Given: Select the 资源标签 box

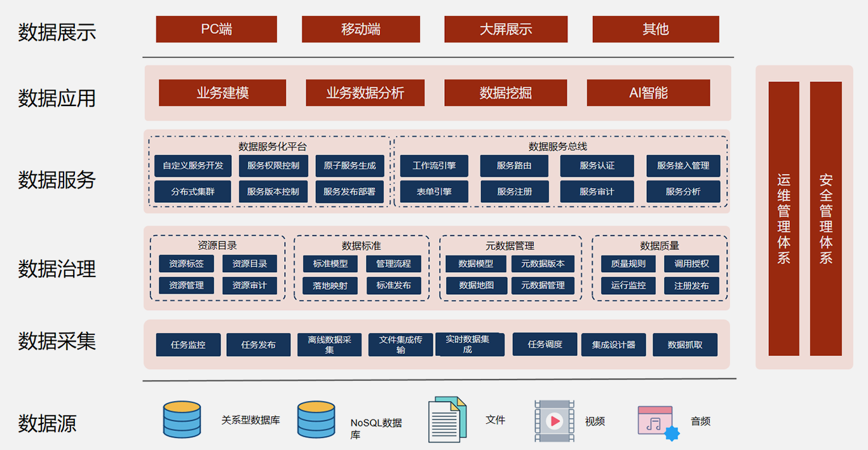Looking at the screenshot, I should point(186,264).
